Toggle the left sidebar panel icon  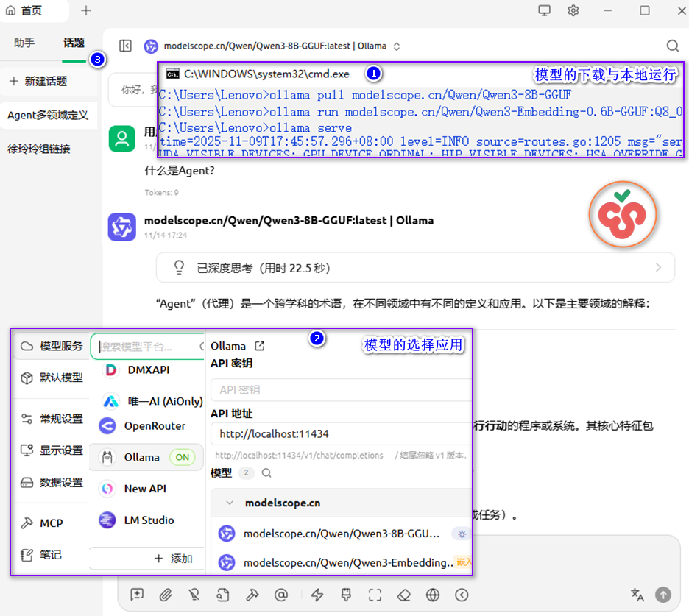(x=125, y=46)
